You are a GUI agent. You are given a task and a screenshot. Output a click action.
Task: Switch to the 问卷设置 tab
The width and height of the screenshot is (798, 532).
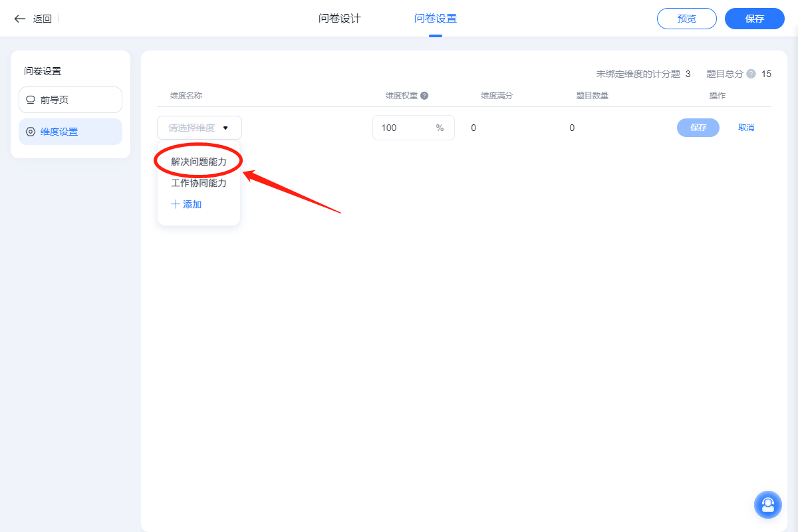pos(436,19)
